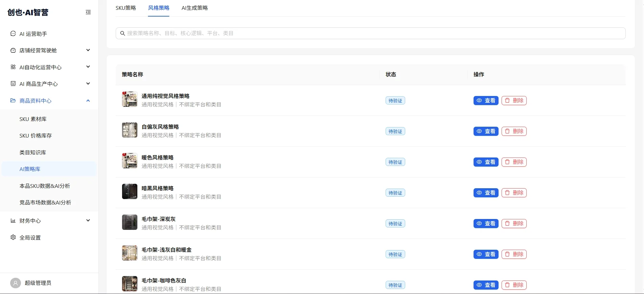Viewport: 644px width, 294px height.
Task: Click the 创也·AI智营 logo
Action: (28, 12)
